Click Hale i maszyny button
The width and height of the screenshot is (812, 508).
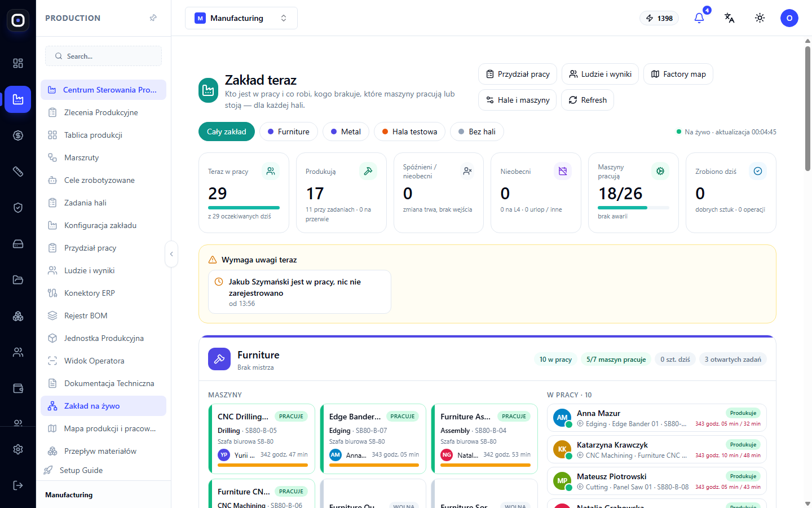(x=518, y=100)
